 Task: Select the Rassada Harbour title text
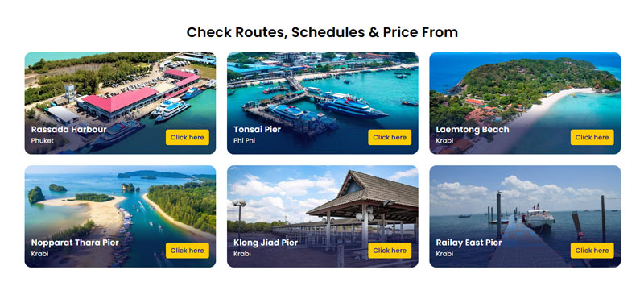(x=68, y=130)
